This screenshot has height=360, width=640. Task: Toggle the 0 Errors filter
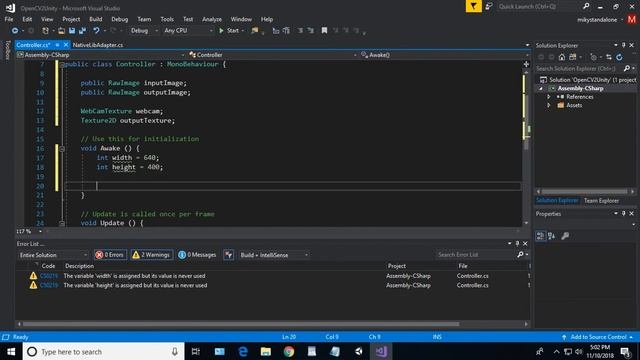(110, 255)
